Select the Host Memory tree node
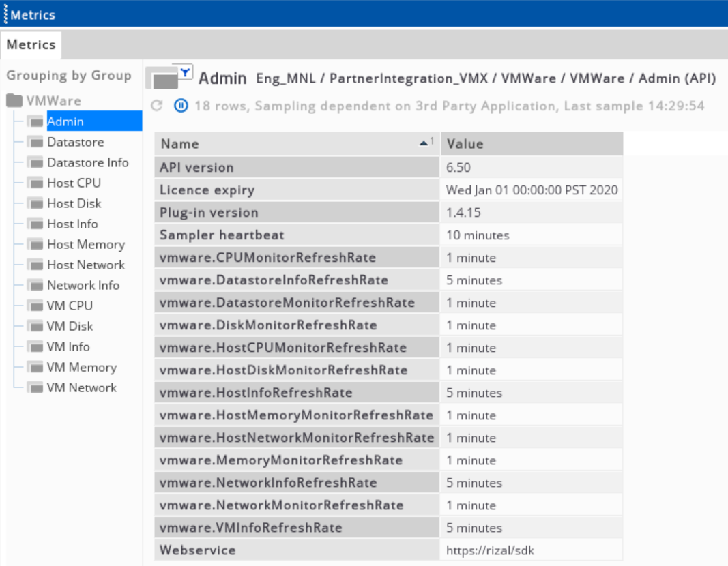Image resolution: width=728 pixels, height=566 pixels. [x=86, y=245]
